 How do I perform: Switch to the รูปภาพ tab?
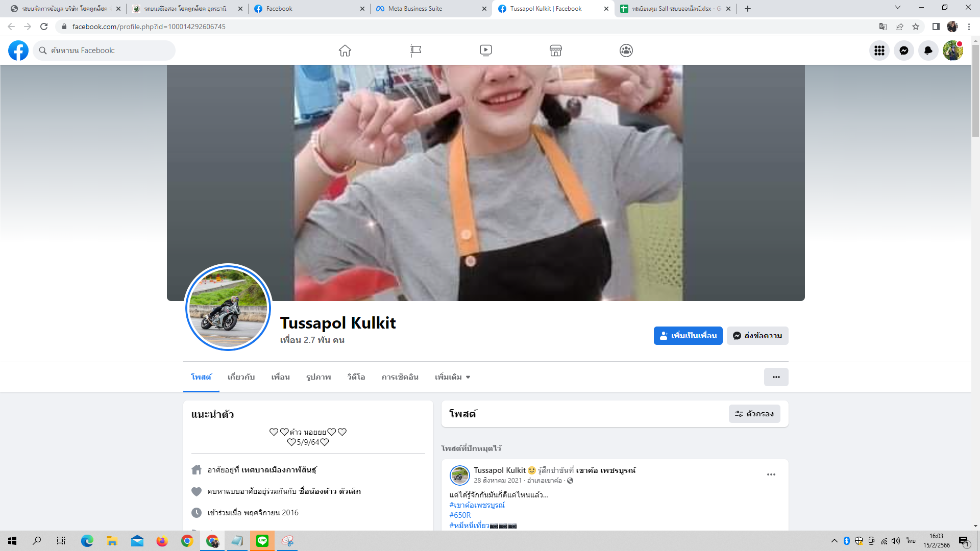(318, 377)
